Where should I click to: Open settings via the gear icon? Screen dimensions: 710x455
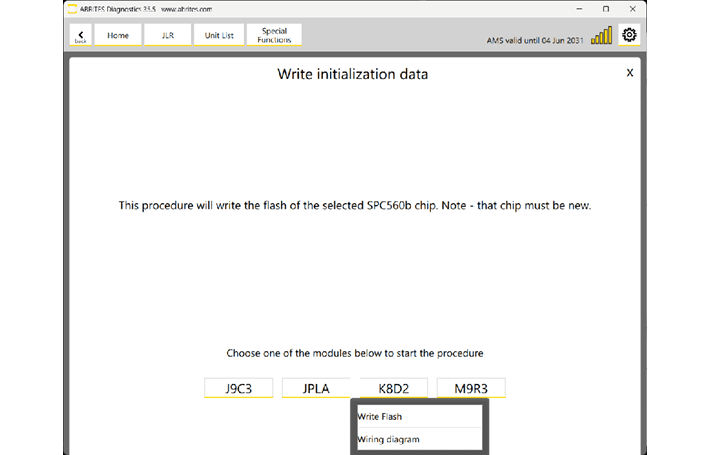pyautogui.click(x=629, y=35)
